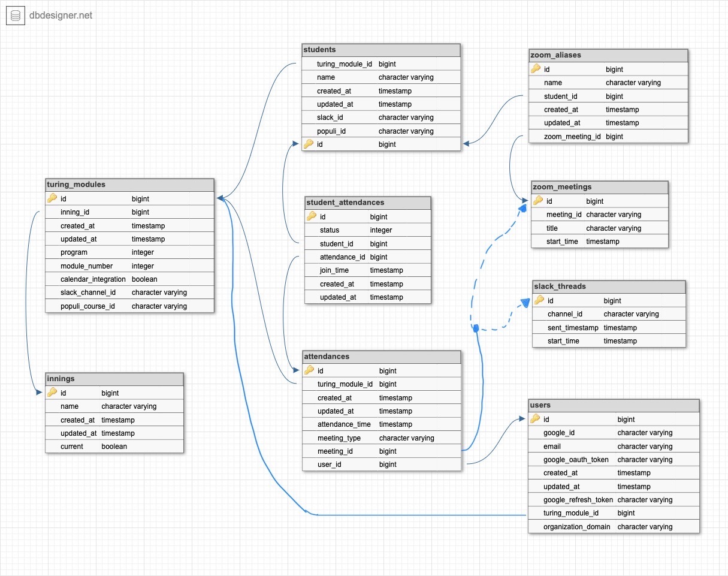The height and width of the screenshot is (576, 728).
Task: Click meeting_id field in zoom_meetings
Action: coord(600,214)
